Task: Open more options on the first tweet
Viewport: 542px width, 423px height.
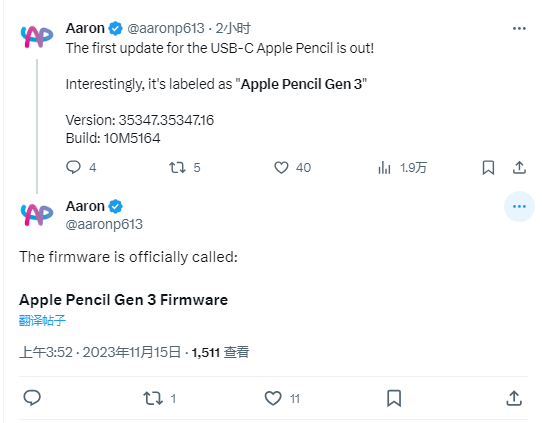Action: [x=519, y=29]
